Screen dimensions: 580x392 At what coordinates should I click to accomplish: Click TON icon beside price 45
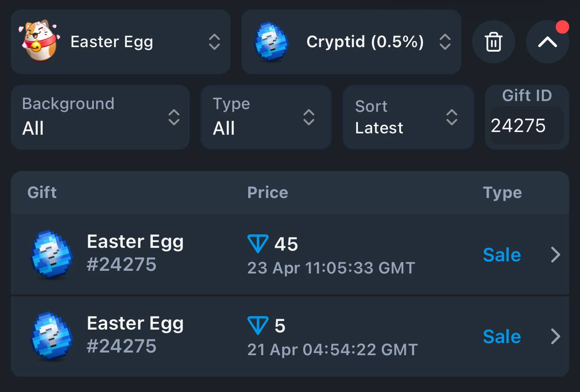tap(258, 244)
